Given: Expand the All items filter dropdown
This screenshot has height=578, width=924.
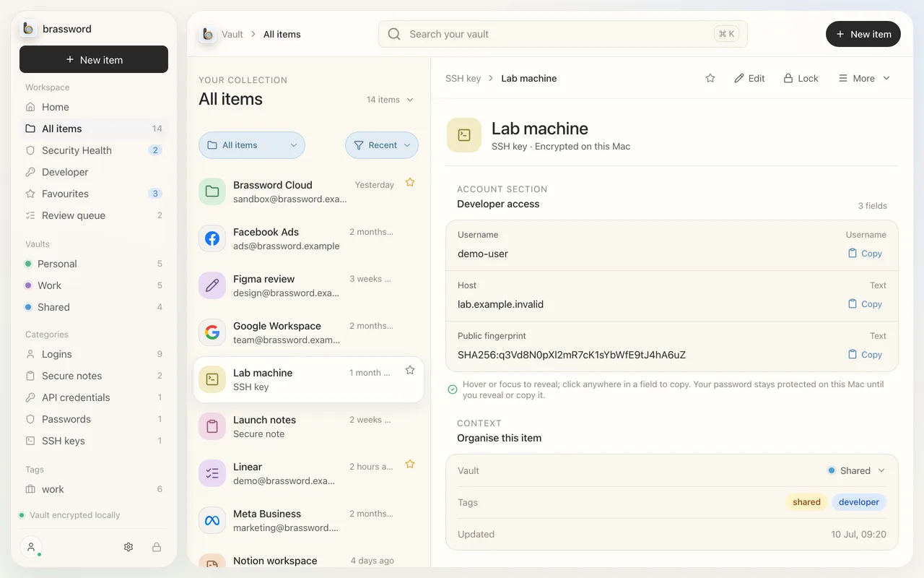Looking at the screenshot, I should (252, 145).
